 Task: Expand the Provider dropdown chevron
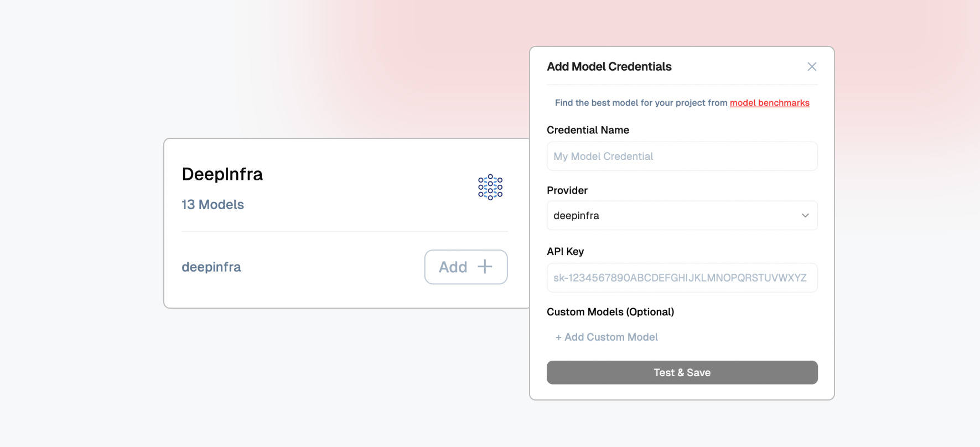point(805,215)
